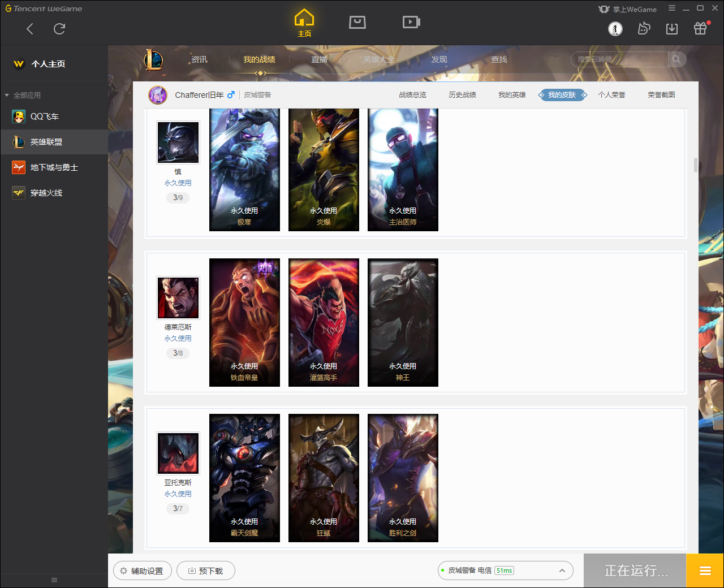Select the 我的皮肤 sub-tab

(x=562, y=95)
